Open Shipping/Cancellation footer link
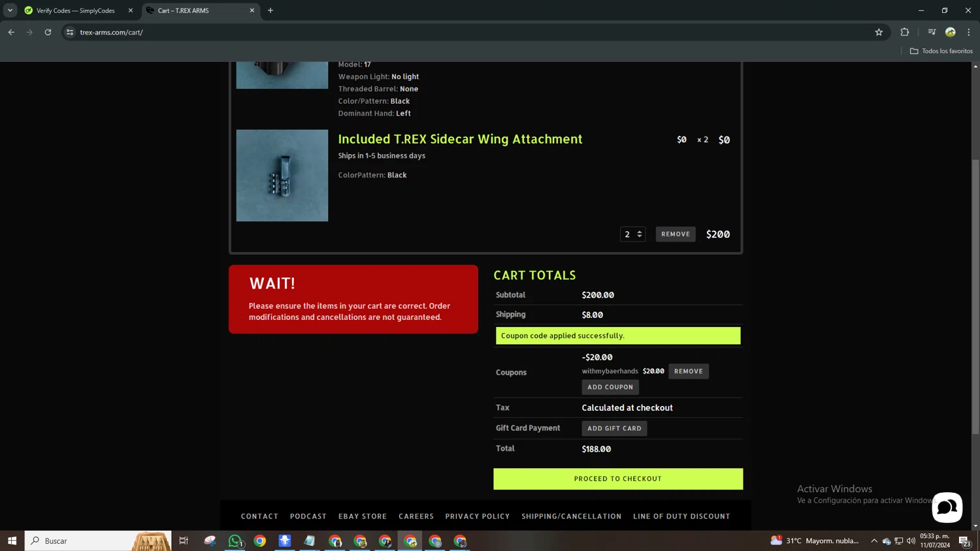Image resolution: width=980 pixels, height=551 pixels. click(572, 516)
